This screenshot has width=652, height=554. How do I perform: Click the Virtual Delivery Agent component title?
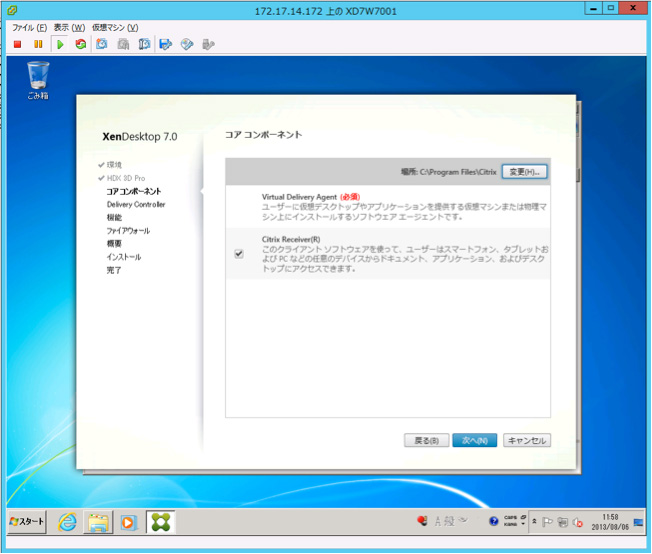(299, 197)
